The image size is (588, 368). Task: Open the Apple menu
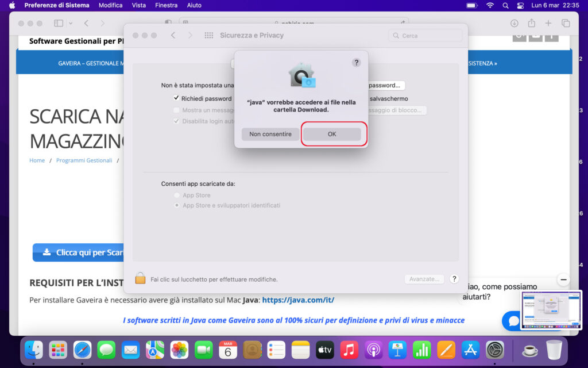click(x=12, y=5)
